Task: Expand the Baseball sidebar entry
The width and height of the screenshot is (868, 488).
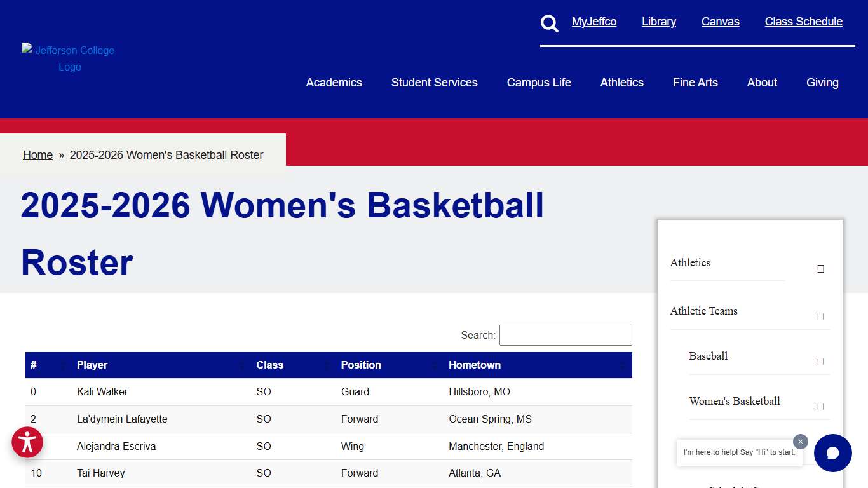Action: 820,361
